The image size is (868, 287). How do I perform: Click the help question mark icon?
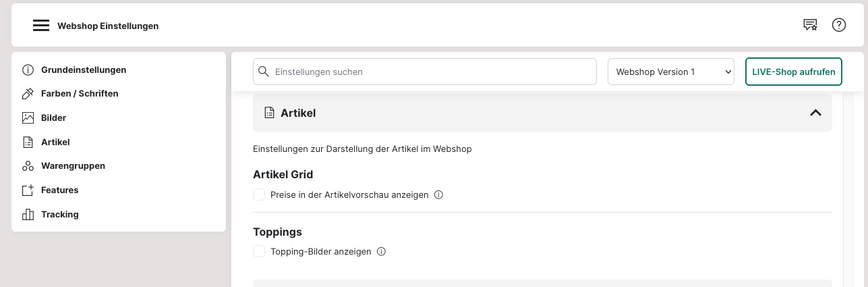[839, 25]
